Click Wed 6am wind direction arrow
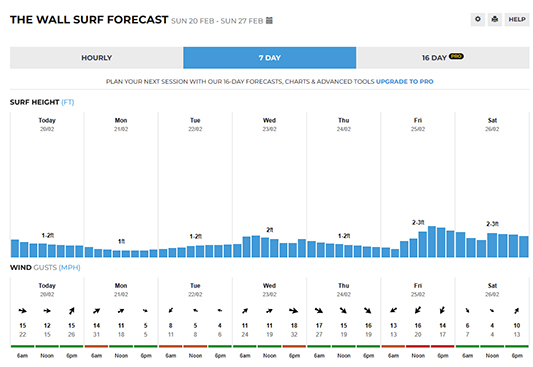This screenshot has width=533, height=367. tap(245, 311)
